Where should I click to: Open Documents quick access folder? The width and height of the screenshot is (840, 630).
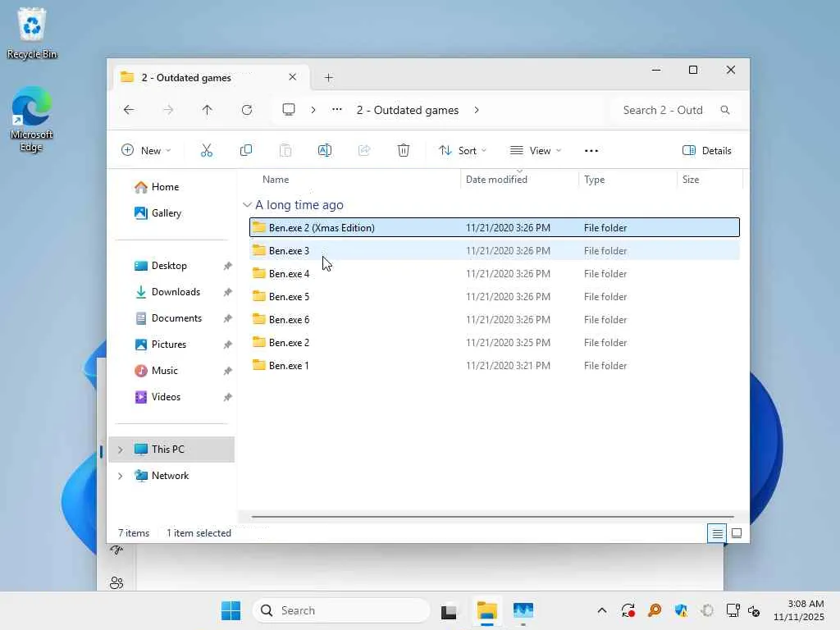click(x=168, y=318)
